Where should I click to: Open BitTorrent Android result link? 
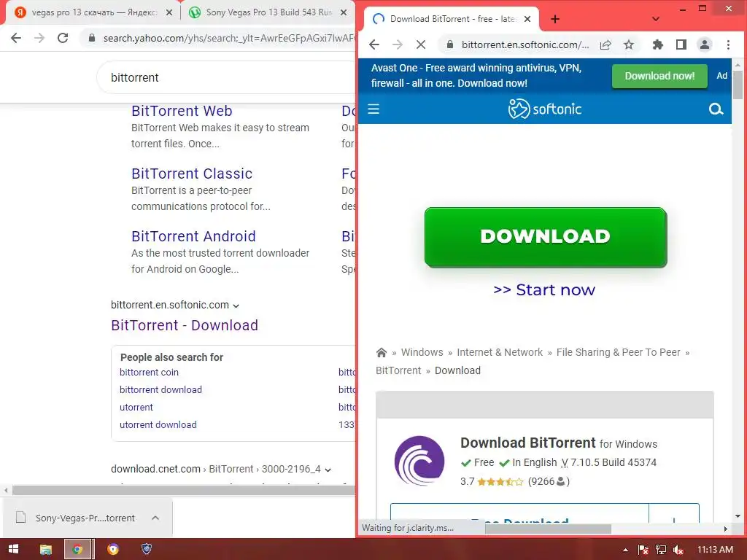point(194,236)
